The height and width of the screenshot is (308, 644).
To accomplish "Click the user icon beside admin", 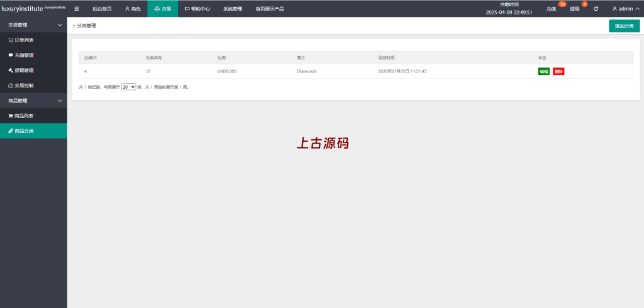I will [615, 9].
